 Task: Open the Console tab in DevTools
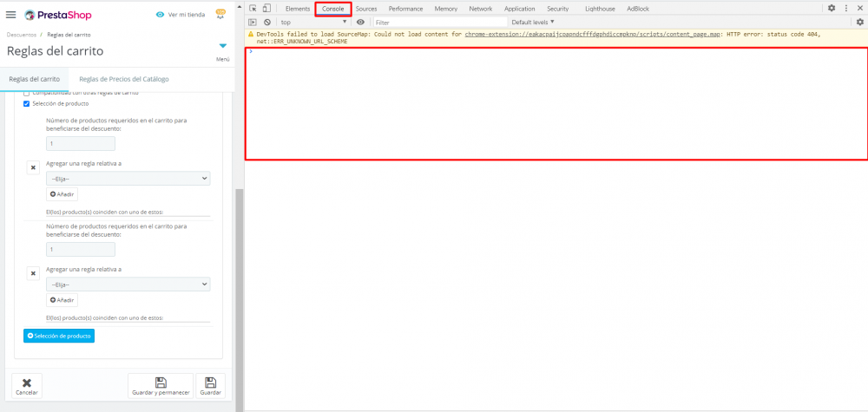(x=333, y=9)
